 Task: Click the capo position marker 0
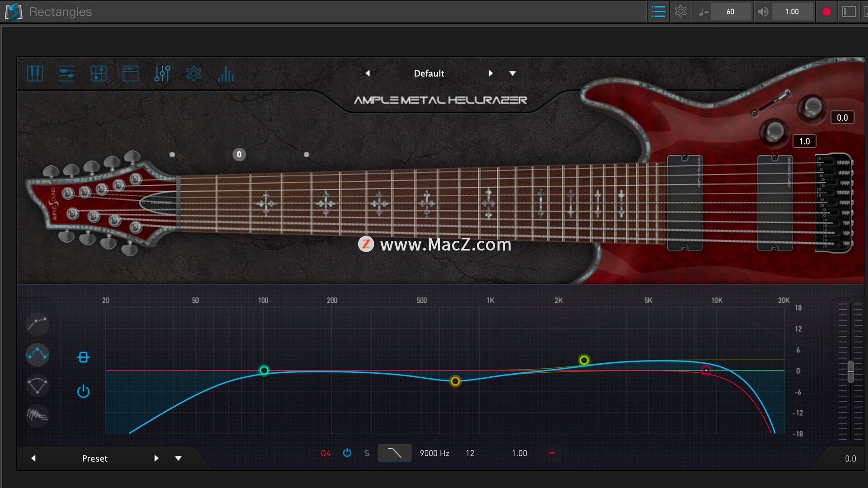pos(239,155)
